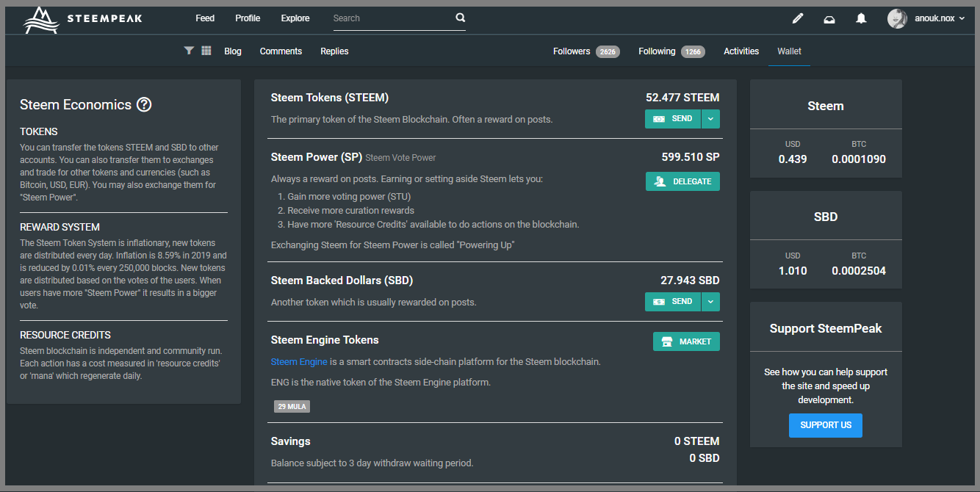Image resolution: width=980 pixels, height=492 pixels.
Task: Expand the SBD send options dropdown arrow
Action: pos(710,302)
